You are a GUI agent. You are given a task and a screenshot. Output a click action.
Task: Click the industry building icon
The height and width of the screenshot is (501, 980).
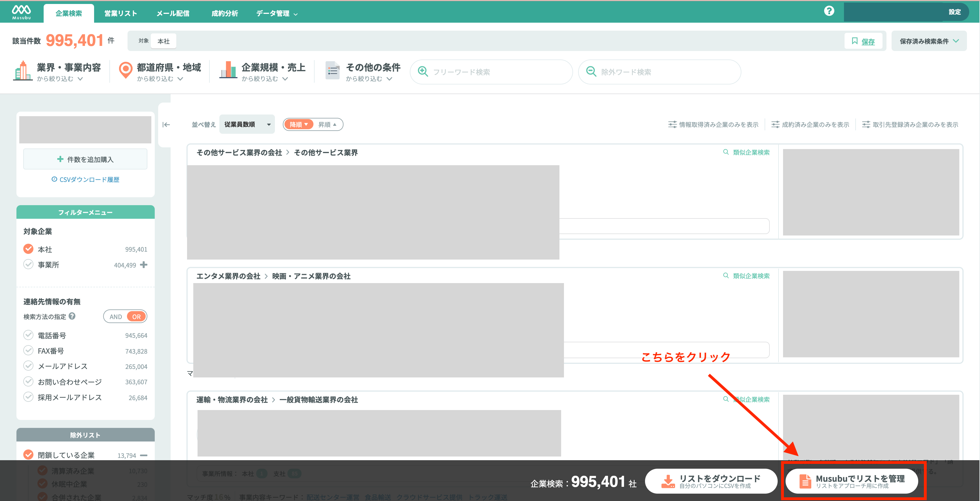pos(22,71)
